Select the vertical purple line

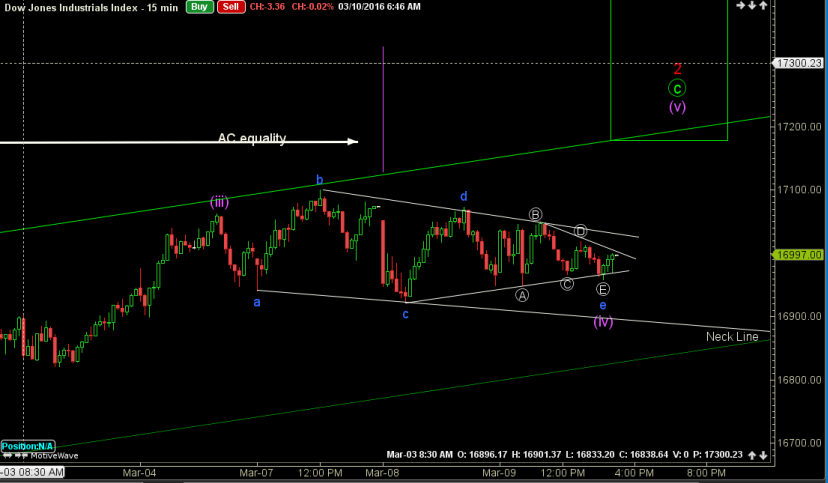[383, 109]
